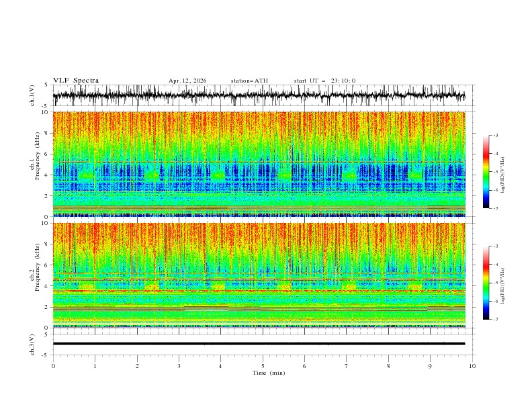Click the ch.2 spectrogram '10' kHz tick label
The image size is (532, 411).
[x=44, y=223]
